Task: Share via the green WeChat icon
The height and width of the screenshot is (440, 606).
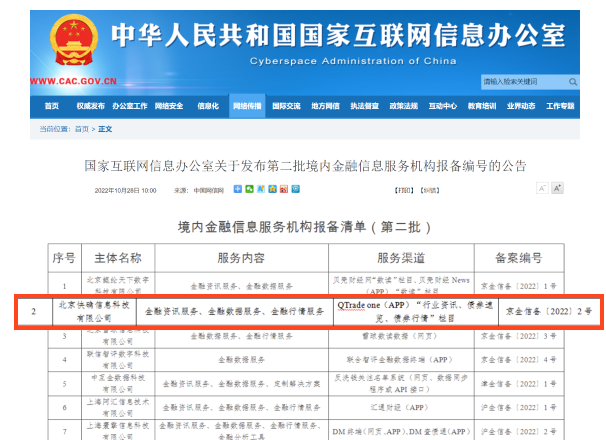Action: pos(249,189)
